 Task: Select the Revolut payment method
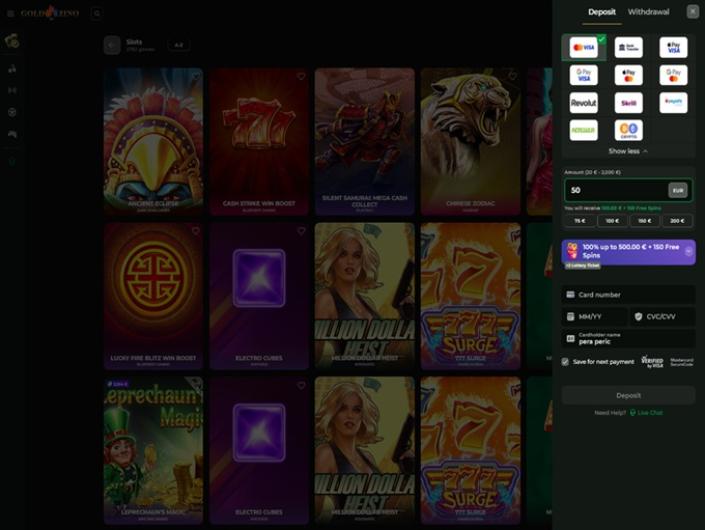583,102
